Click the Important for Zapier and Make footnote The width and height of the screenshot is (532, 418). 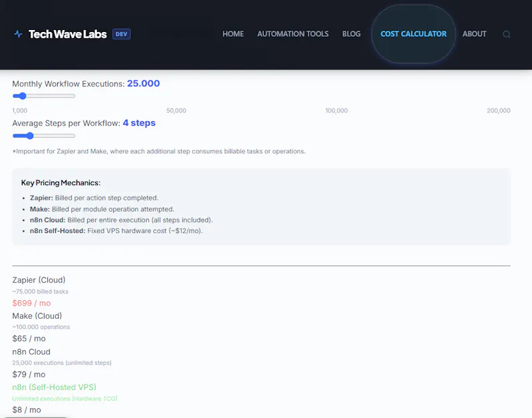click(159, 152)
